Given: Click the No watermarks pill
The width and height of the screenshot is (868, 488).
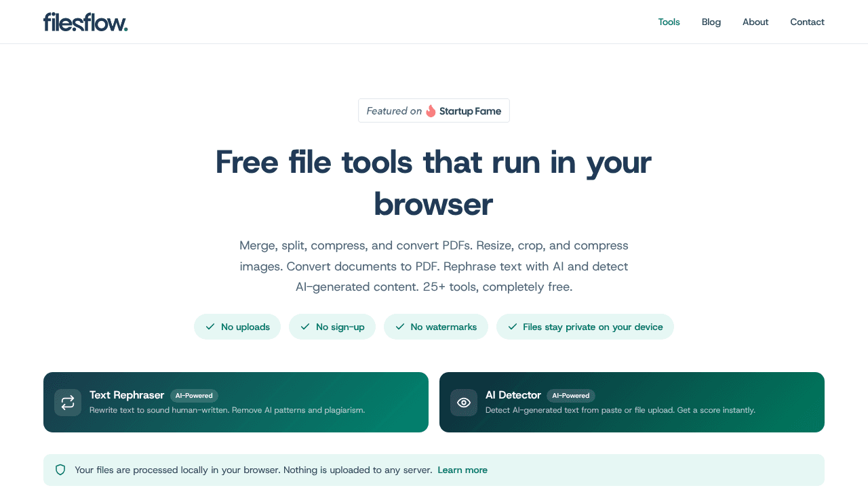Looking at the screenshot, I should [436, 327].
